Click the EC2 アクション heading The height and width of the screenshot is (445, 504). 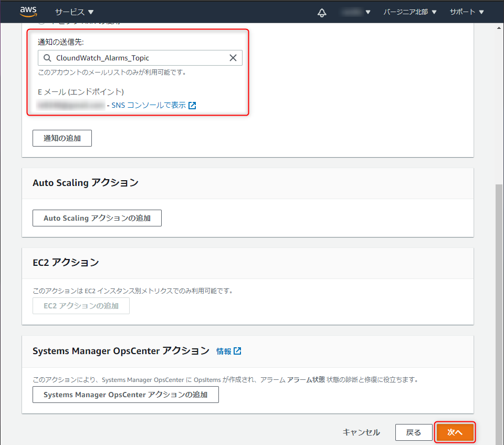[x=66, y=263]
